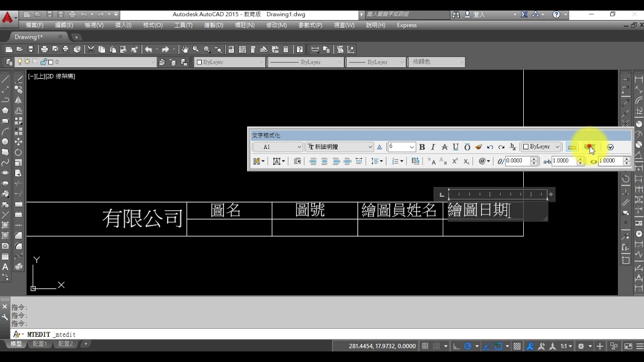Click the redo icon in text formatting
This screenshot has width=644, height=362.
point(501,147)
